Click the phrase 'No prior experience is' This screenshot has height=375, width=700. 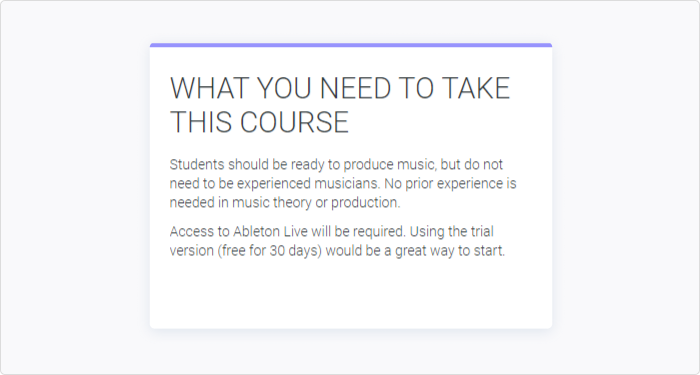pyautogui.click(x=451, y=184)
